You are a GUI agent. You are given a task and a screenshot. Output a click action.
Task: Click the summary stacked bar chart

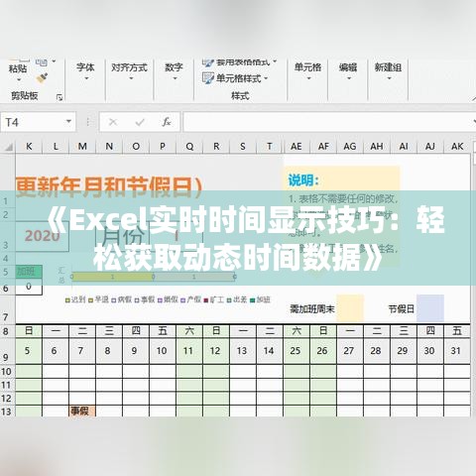click(x=153, y=277)
